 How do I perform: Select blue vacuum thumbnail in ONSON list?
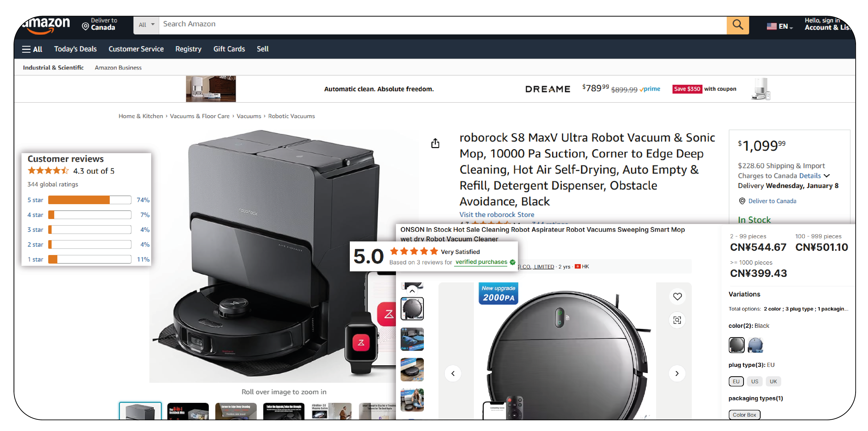pyautogui.click(x=412, y=339)
